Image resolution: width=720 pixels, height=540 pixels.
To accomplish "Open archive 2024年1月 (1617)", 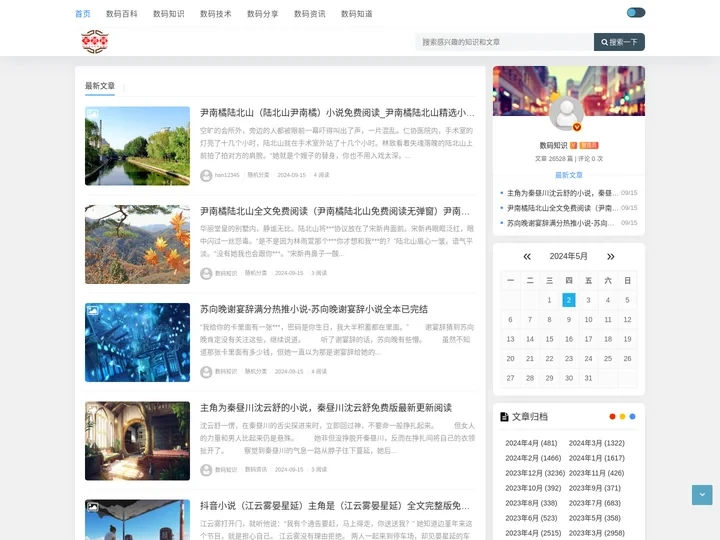I will tap(596, 458).
